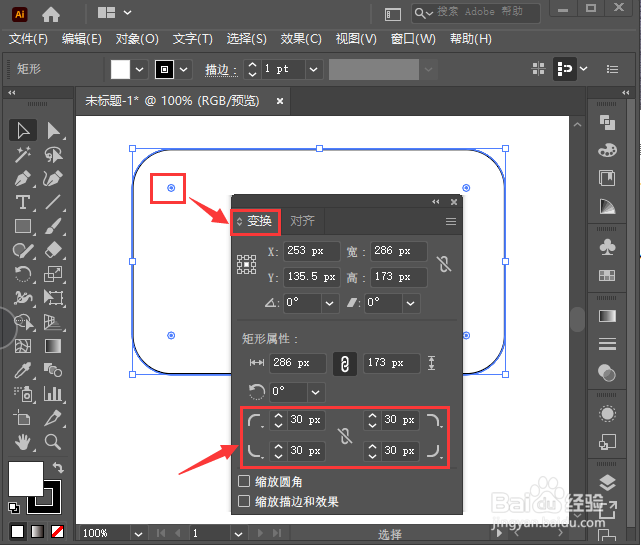The width and height of the screenshot is (641, 545).
Task: Open fill color dropdown in control bar
Action: click(x=139, y=70)
